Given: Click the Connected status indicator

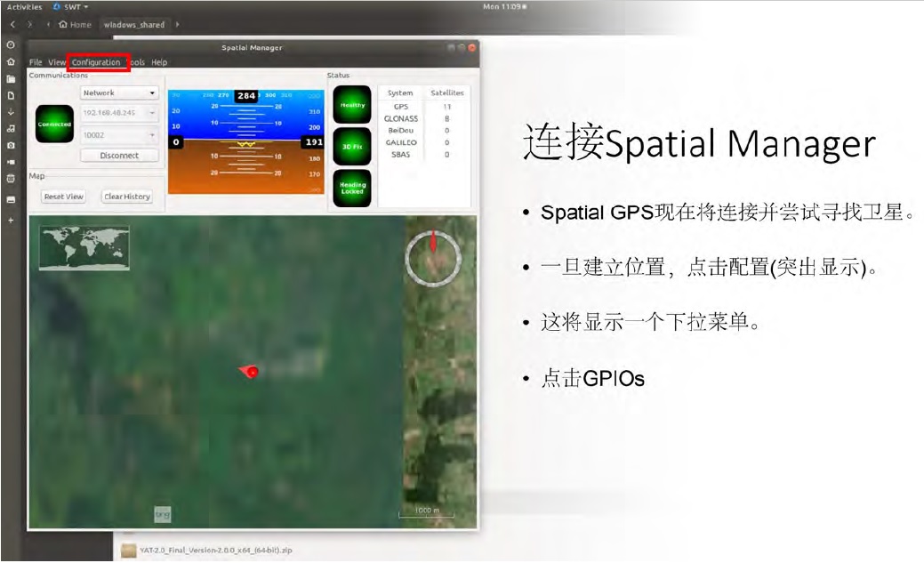Looking at the screenshot, I should [x=54, y=124].
